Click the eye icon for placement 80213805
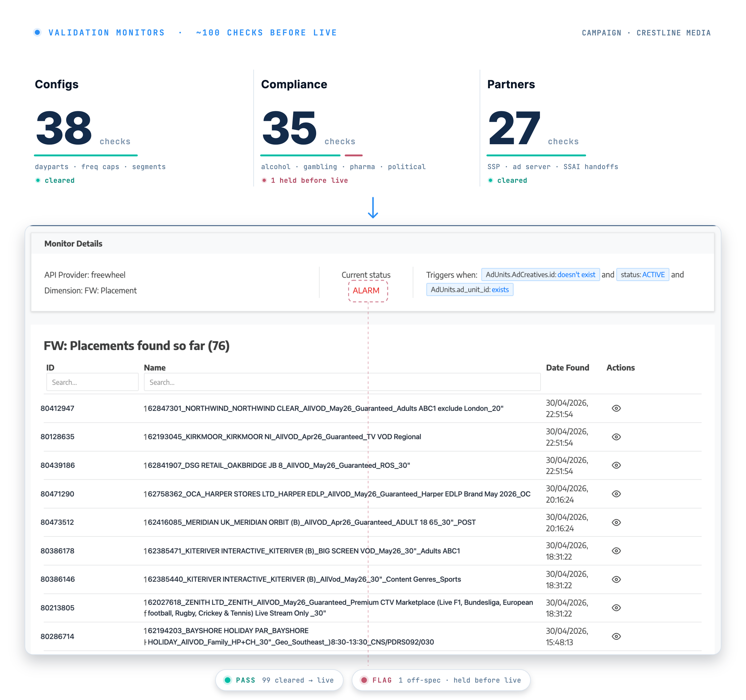Viewport: 746px width, 700px height. point(616,607)
